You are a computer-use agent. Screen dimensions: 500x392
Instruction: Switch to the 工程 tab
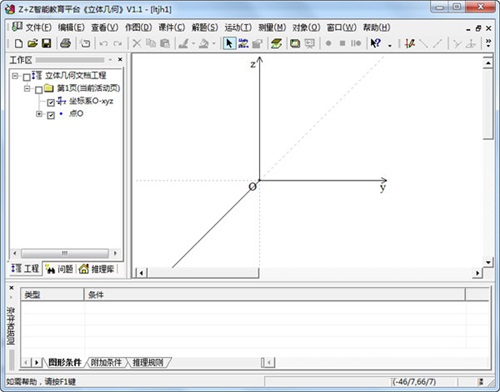point(25,269)
